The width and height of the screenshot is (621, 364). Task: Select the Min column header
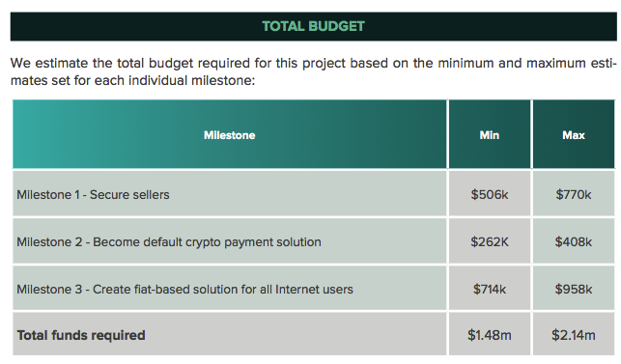point(490,134)
